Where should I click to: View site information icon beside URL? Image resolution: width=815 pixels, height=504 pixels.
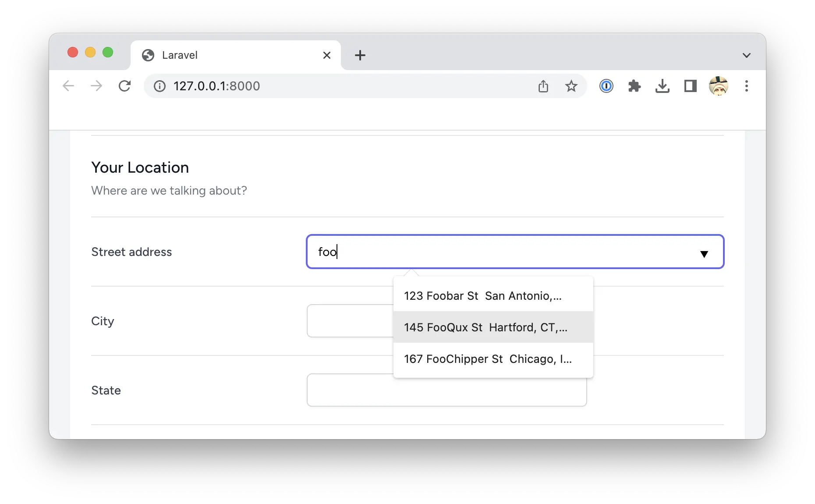160,86
